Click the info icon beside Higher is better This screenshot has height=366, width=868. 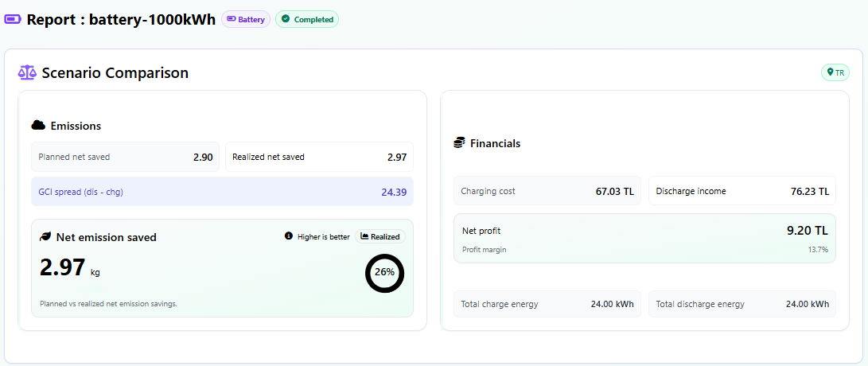[289, 236]
